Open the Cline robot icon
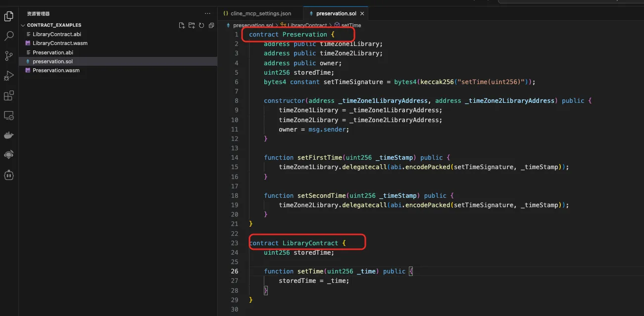Screen dimensions: 644x316 coord(8,175)
